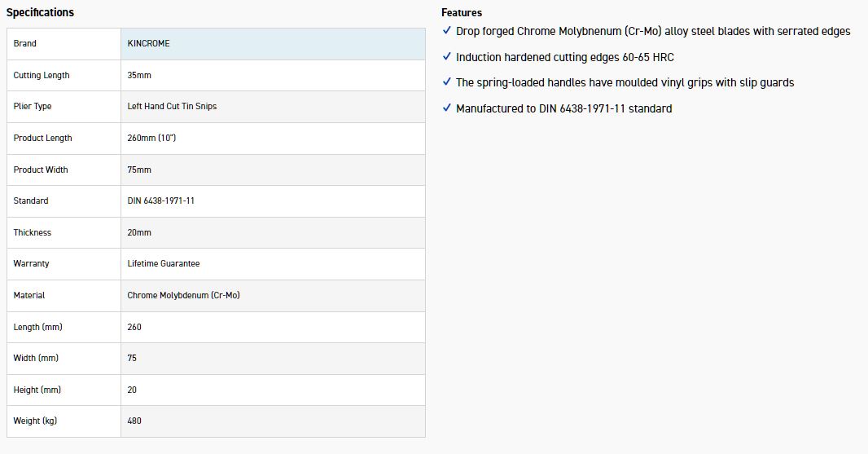This screenshot has height=454, width=868.
Task: Click the Lifetime Guarantee warranty value
Action: pos(164,264)
